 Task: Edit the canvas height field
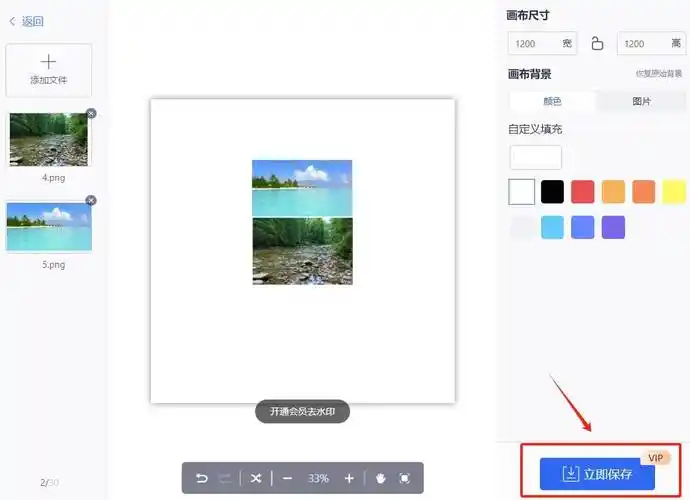click(x=652, y=43)
